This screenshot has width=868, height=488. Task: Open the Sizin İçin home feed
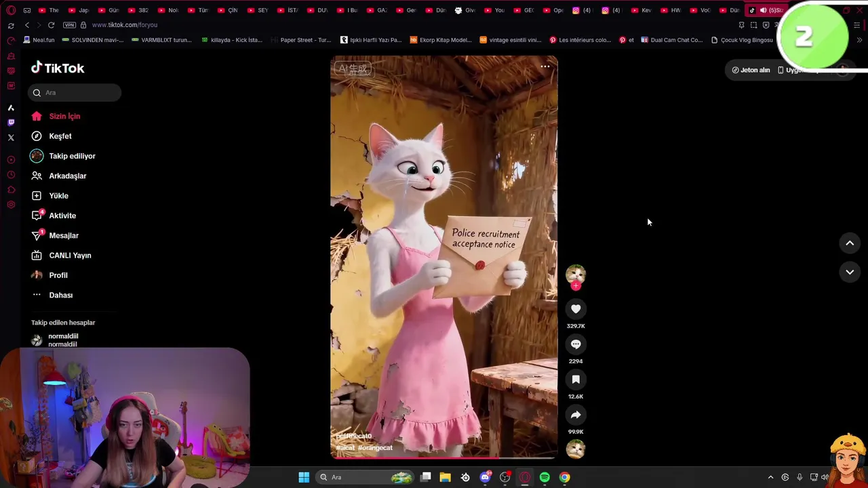click(x=56, y=116)
